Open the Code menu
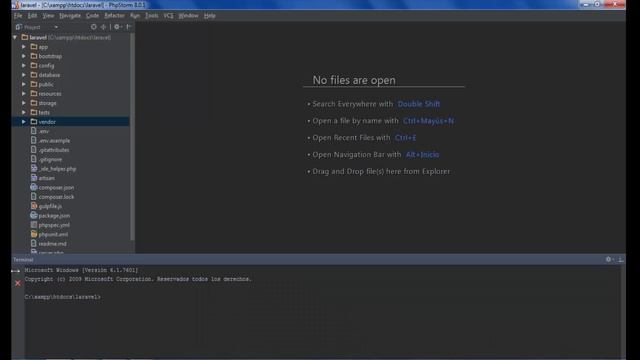This screenshot has width=640, height=360. 92,16
